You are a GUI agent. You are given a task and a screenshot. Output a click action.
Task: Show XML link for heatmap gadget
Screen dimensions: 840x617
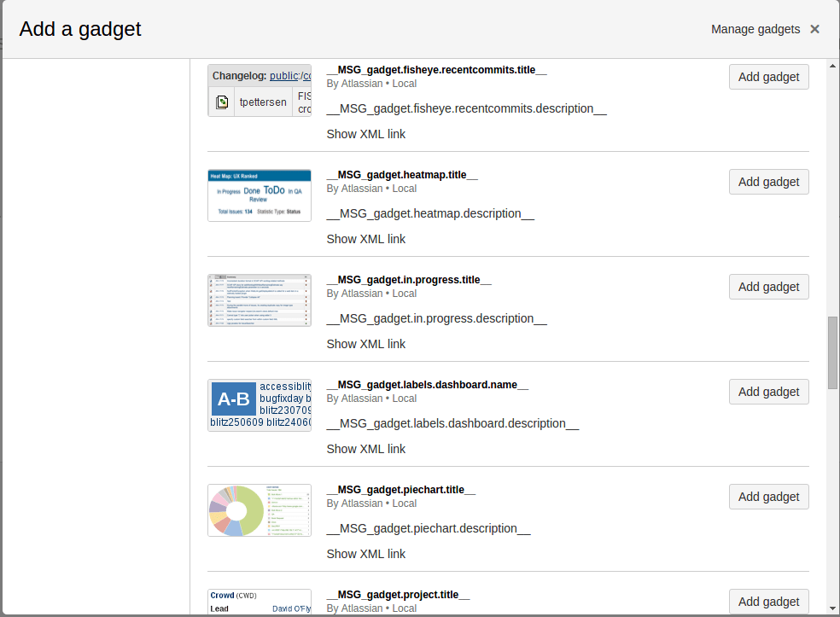(x=365, y=239)
